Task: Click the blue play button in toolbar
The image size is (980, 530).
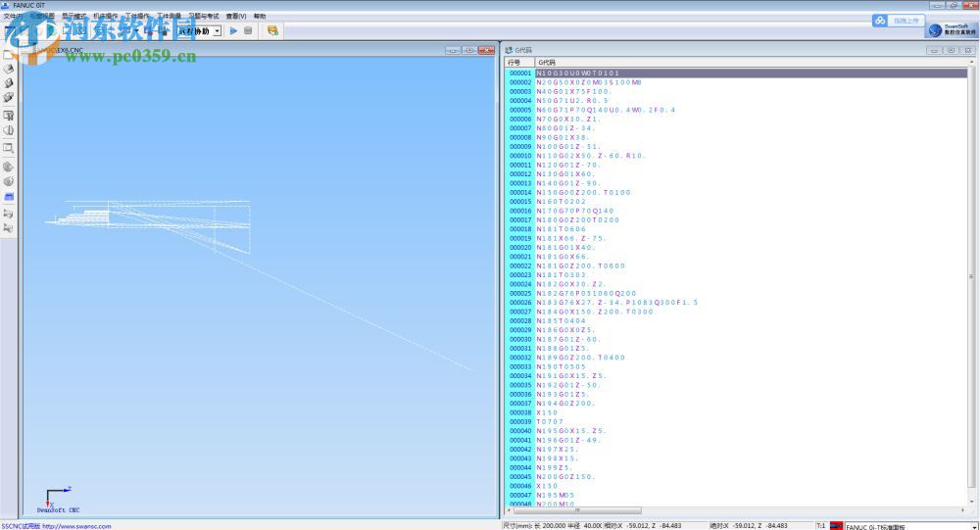Action: click(x=233, y=30)
